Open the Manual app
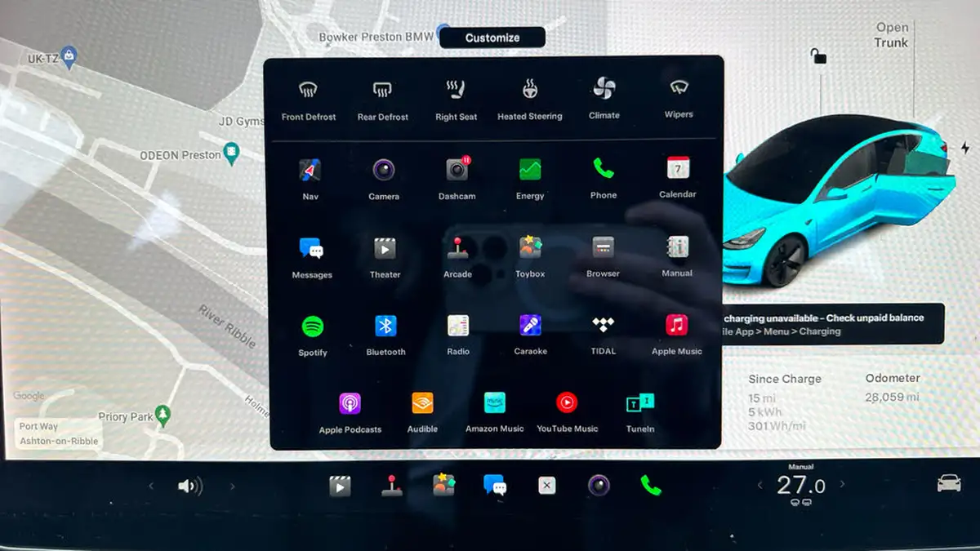 [x=677, y=256]
